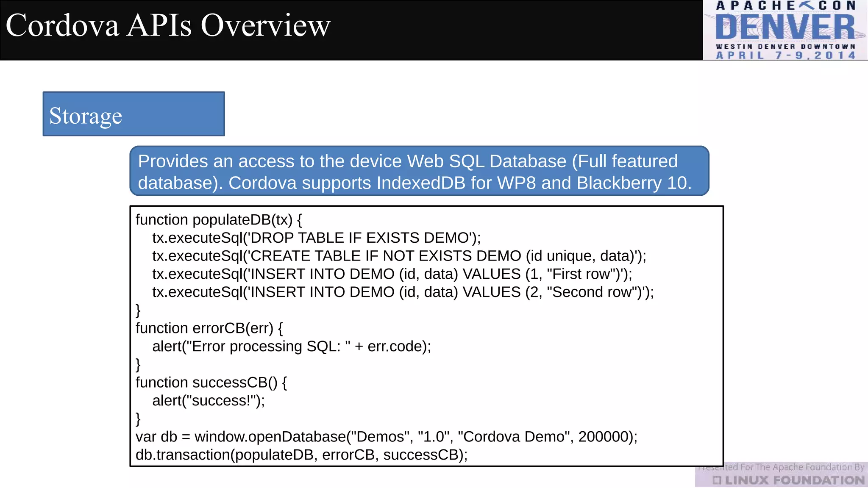Click the blue 'Storage' heading box

pos(134,114)
